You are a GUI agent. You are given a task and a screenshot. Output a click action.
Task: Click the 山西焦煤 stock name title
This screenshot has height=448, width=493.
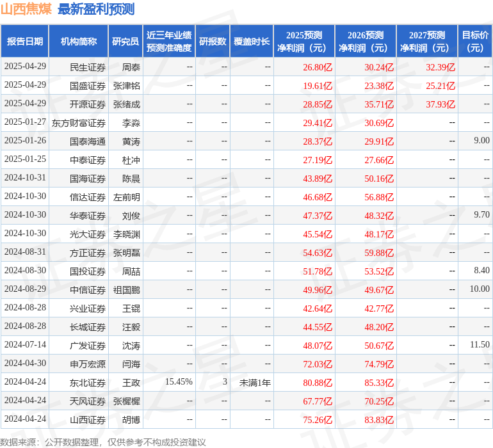pos(26,9)
